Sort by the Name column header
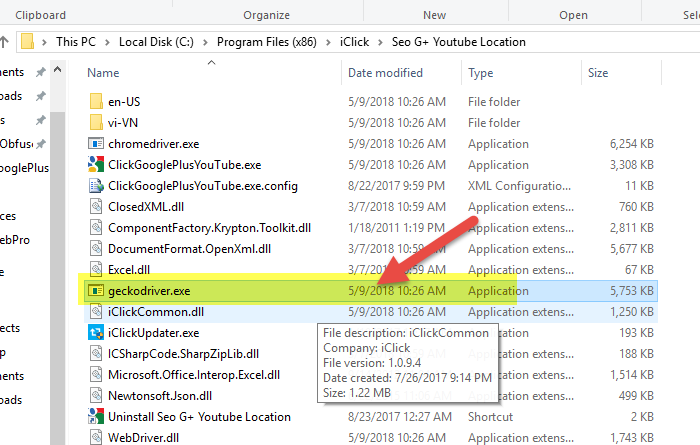 103,72
